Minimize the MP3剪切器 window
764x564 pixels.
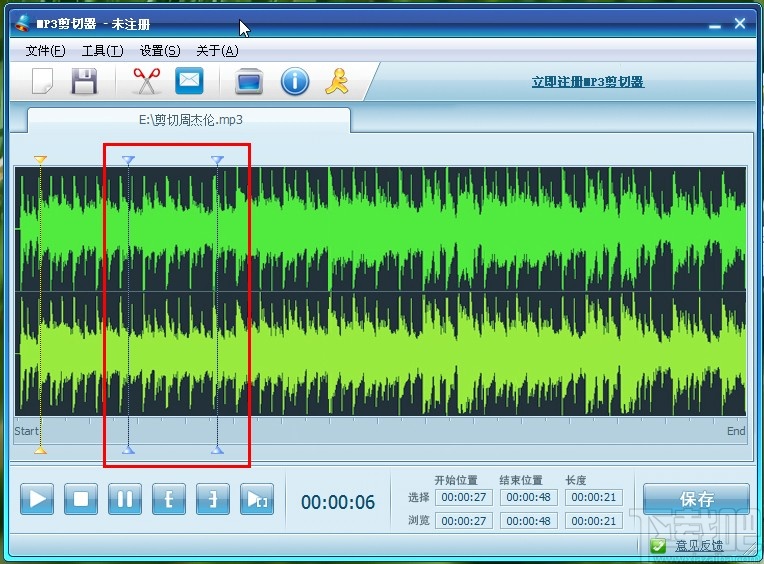715,25
